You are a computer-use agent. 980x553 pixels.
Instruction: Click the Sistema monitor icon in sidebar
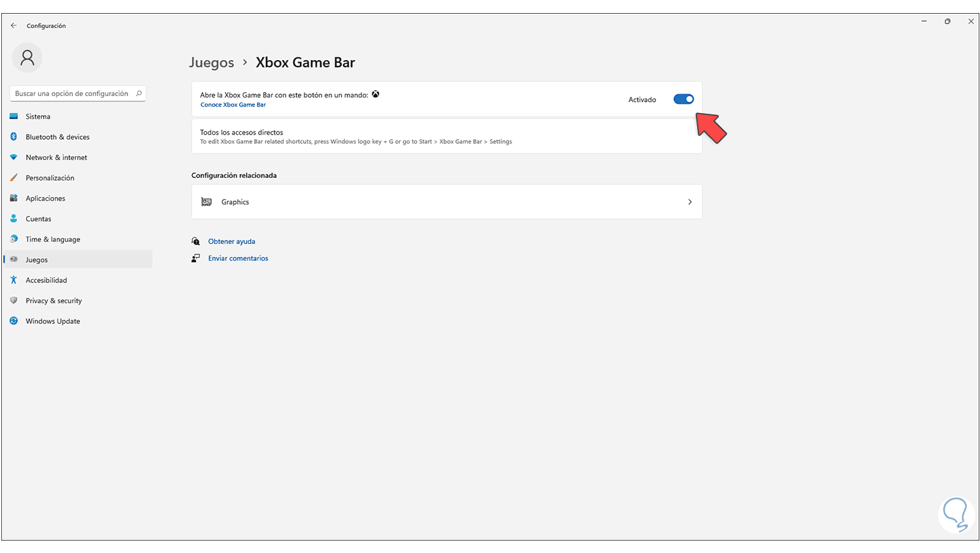pos(14,116)
